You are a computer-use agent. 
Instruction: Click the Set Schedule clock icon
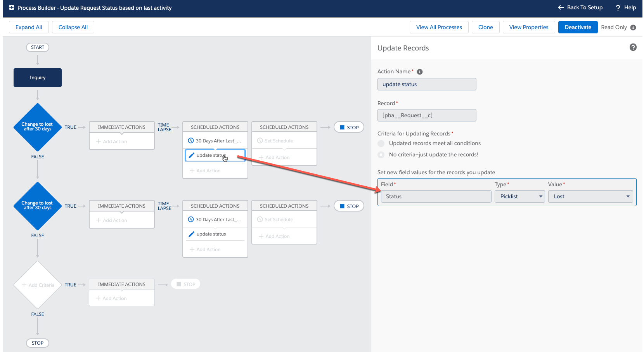click(x=260, y=140)
